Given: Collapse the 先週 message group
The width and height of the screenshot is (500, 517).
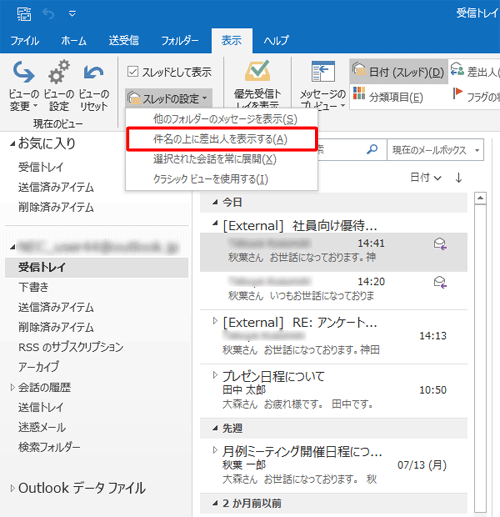Looking at the screenshot, I should coord(215,429).
